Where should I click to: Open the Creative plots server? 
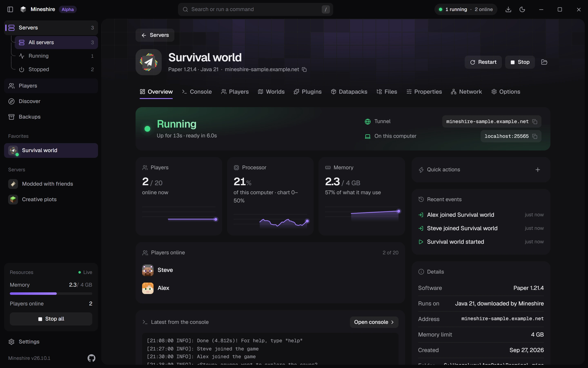pos(51,199)
